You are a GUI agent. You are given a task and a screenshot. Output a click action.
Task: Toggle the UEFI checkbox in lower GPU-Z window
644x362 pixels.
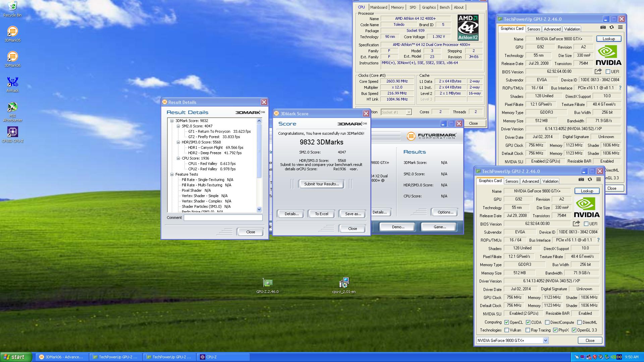(x=586, y=224)
